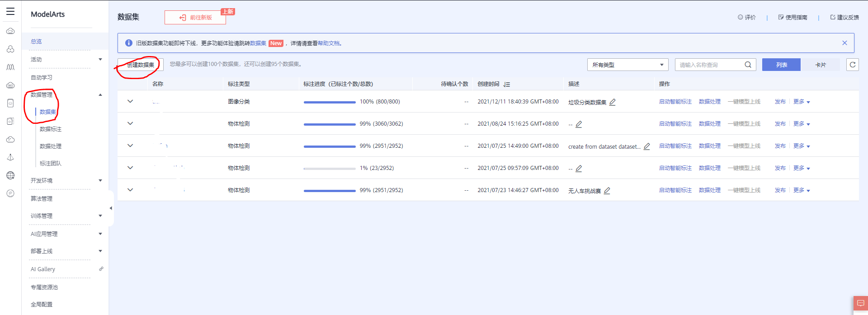Close the deprecation notice banner
868x315 pixels.
click(x=844, y=43)
